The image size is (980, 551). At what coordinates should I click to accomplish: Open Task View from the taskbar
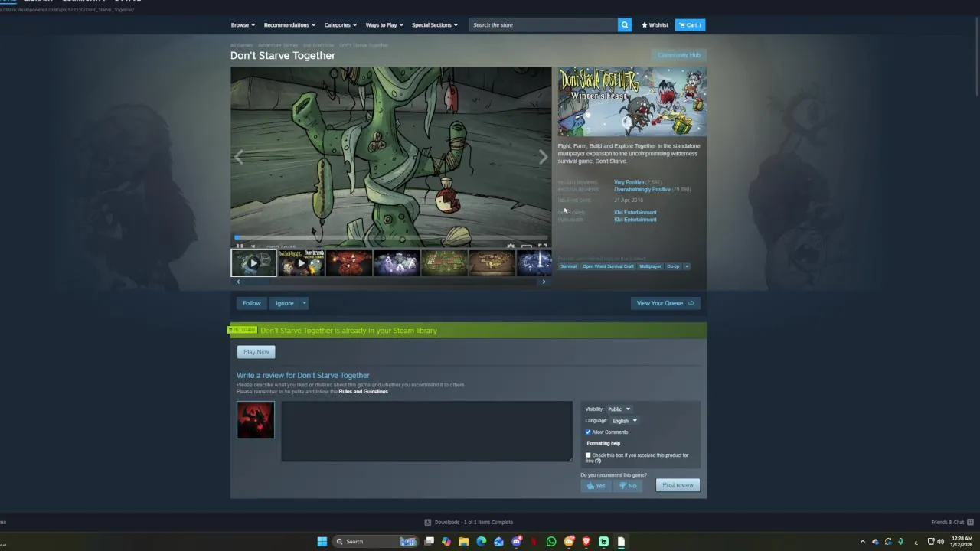tap(430, 541)
